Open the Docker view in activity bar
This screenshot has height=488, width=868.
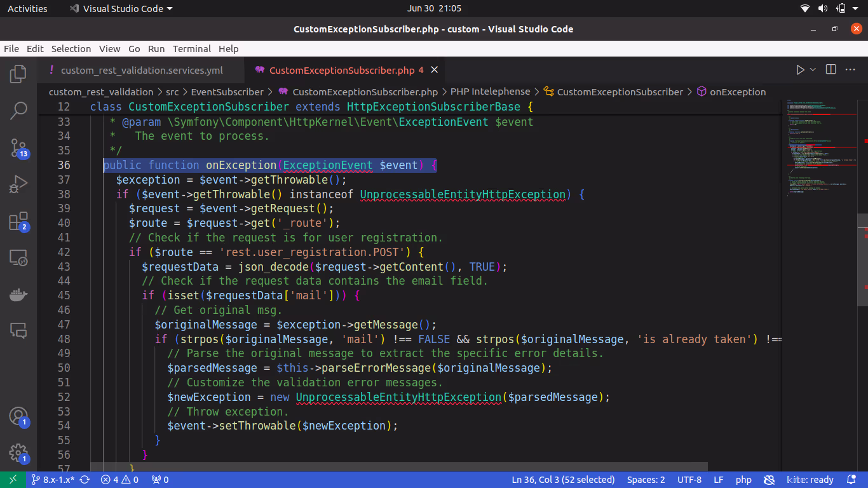click(x=18, y=295)
